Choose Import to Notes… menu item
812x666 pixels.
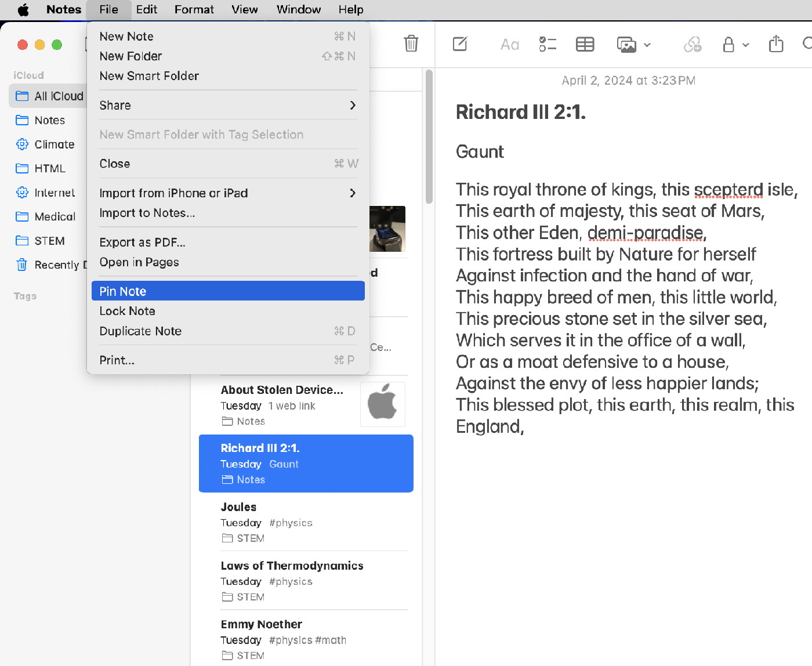coord(228,213)
